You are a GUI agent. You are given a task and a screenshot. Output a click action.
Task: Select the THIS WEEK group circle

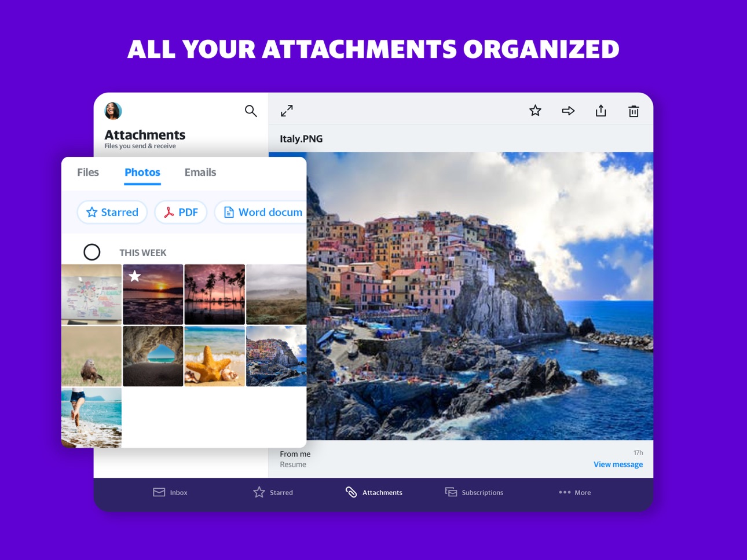click(91, 252)
